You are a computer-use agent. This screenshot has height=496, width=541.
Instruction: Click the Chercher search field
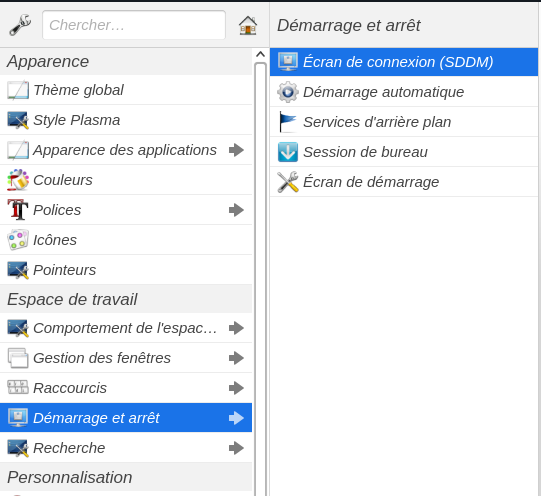point(134,25)
